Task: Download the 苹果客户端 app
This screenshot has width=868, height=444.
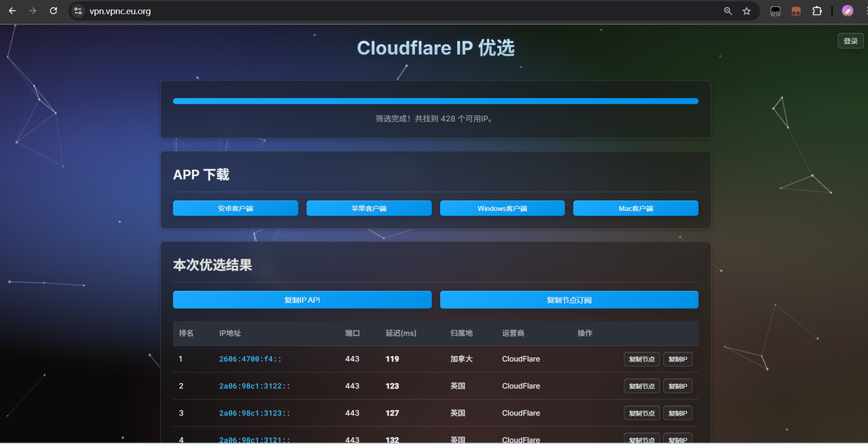Action: coord(369,208)
